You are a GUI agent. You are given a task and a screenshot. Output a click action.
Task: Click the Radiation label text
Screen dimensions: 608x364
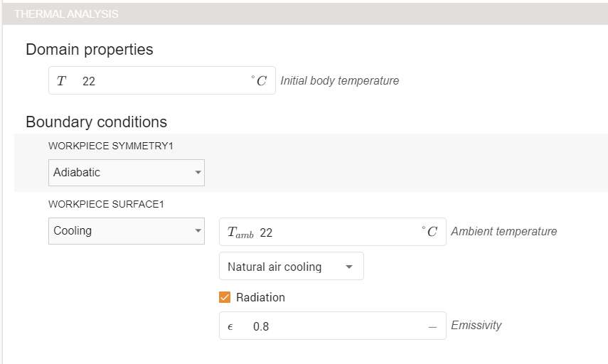tap(260, 297)
